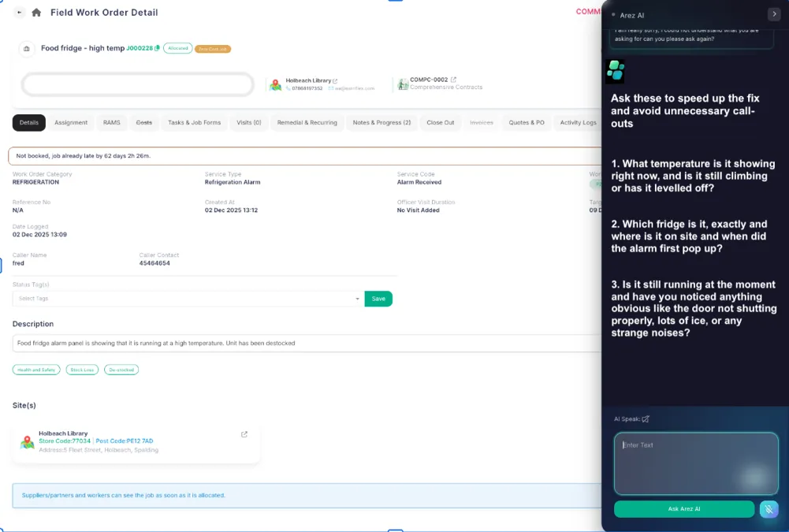Open site card external link icon
This screenshot has width=789, height=532.
(x=244, y=434)
